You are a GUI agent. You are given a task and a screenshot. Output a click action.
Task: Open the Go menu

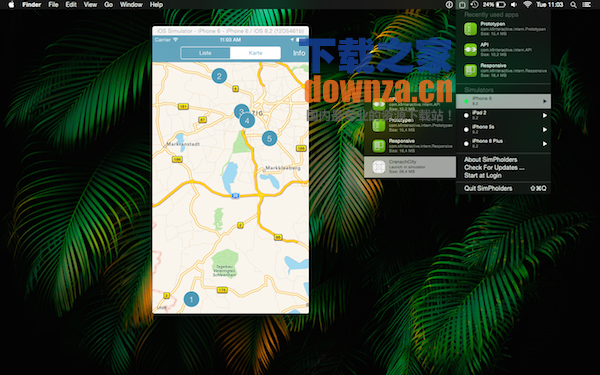109,5
